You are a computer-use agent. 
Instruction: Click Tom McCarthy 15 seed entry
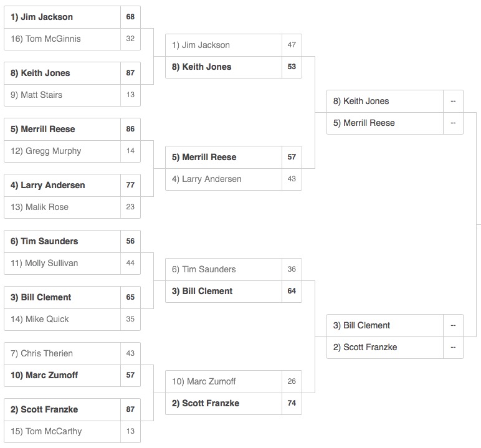[x=72, y=431]
